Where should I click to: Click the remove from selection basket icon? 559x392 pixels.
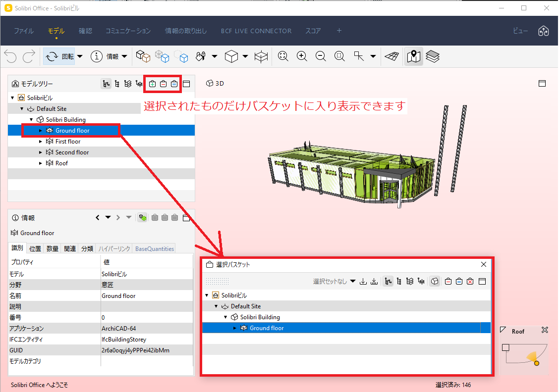[x=163, y=84]
